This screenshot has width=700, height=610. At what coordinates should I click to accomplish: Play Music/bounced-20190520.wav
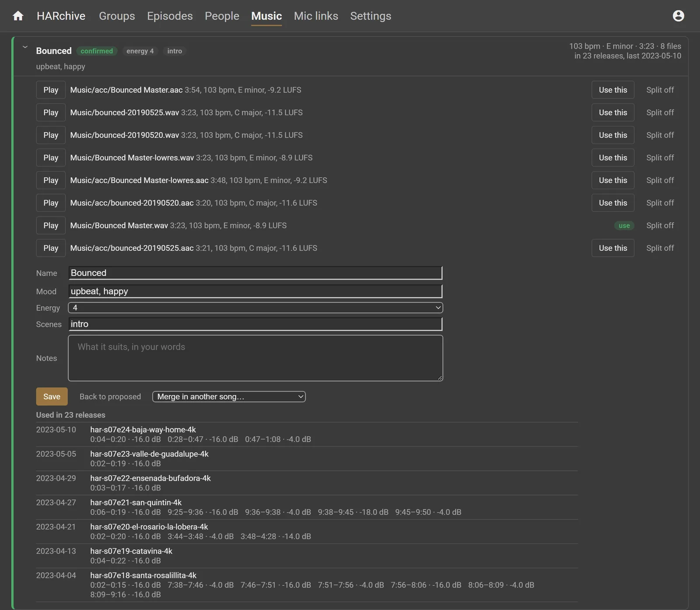tap(51, 135)
